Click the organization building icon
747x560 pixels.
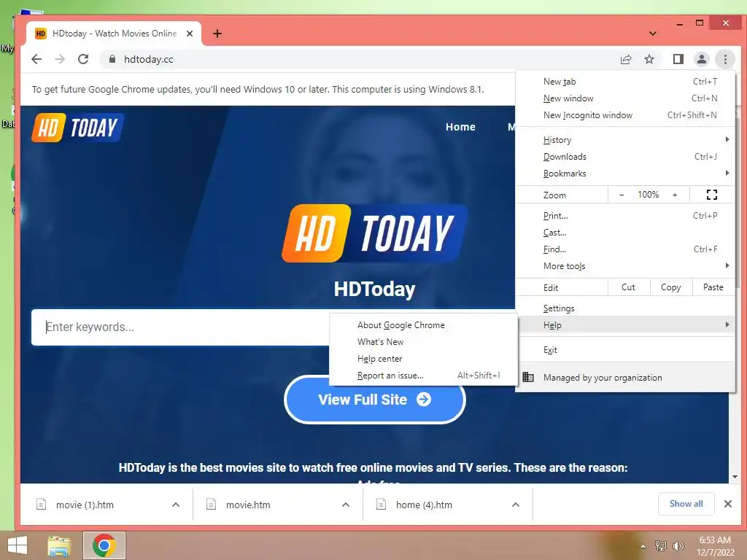pos(528,377)
